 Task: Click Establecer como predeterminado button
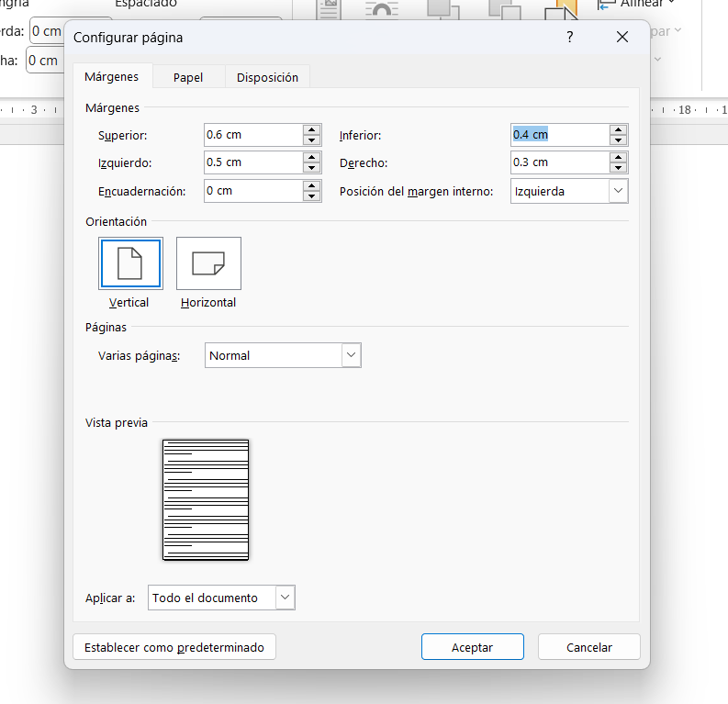click(x=174, y=647)
